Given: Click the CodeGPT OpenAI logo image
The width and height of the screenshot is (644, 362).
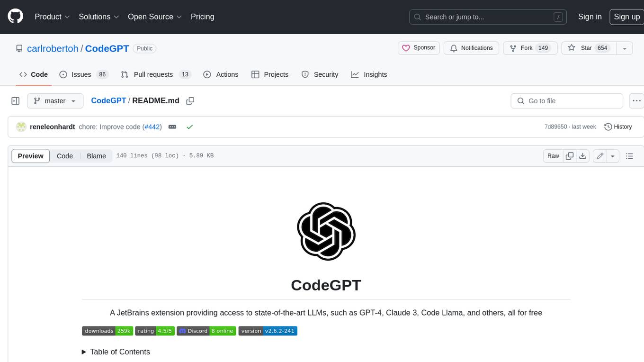Looking at the screenshot, I should point(326,231).
